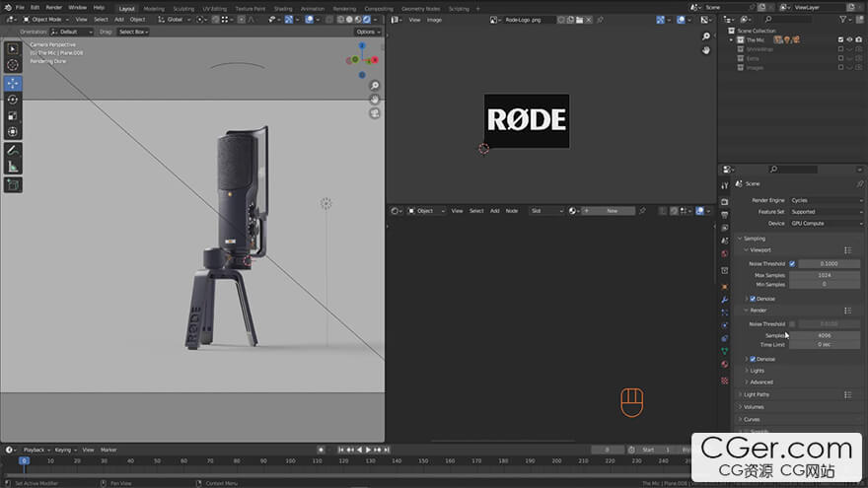
Task: Open the Playback popover in timeline
Action: pos(36,450)
